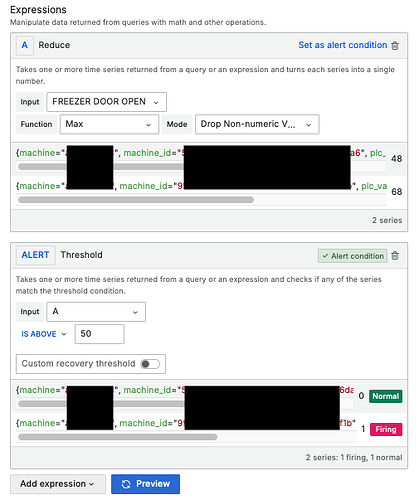
Task: Click Set as alert condition link
Action: (x=343, y=45)
